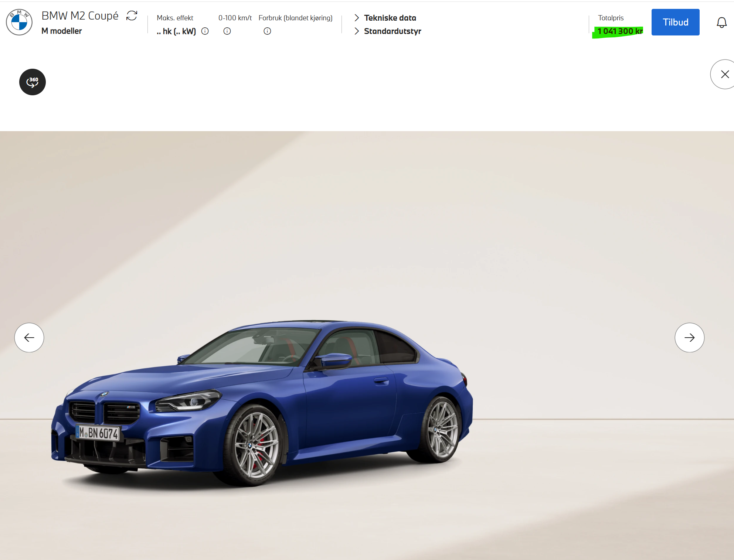The image size is (734, 560).
Task: Click the blue M2 car image
Action: [262, 403]
